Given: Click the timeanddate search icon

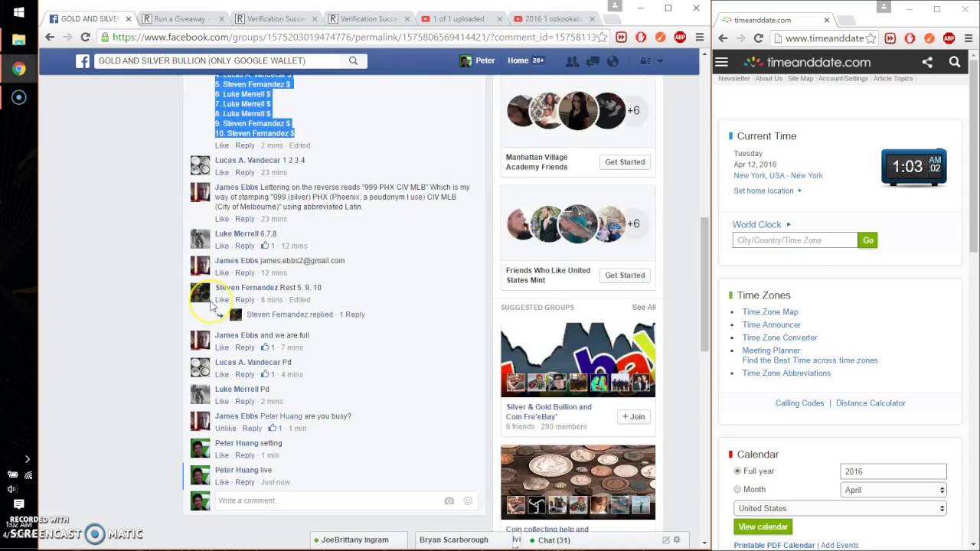Looking at the screenshot, I should (955, 62).
